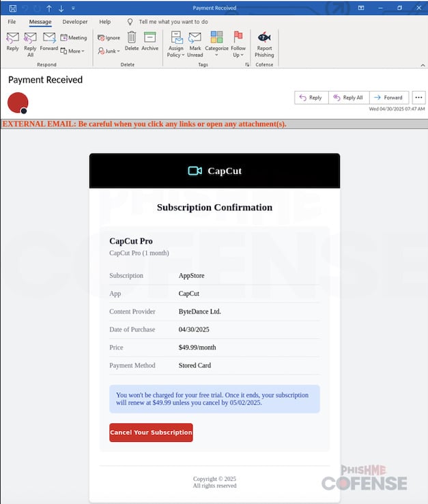This screenshot has width=428, height=504.
Task: Open the Tags group dialog launcher
Action: point(247,65)
